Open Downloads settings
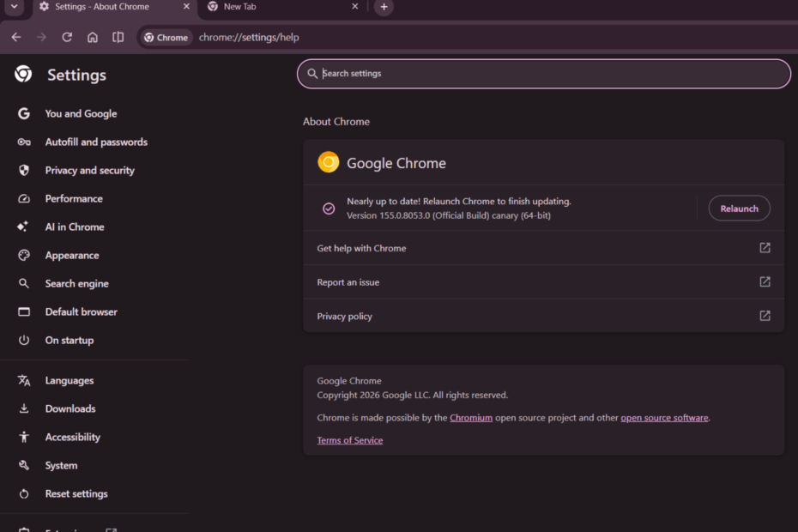The height and width of the screenshot is (532, 798). [70, 408]
